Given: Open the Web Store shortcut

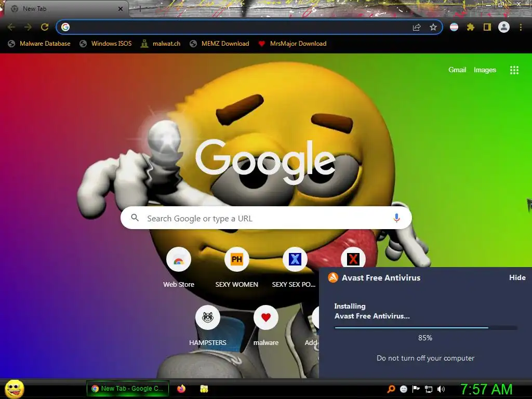Looking at the screenshot, I should (x=179, y=268).
